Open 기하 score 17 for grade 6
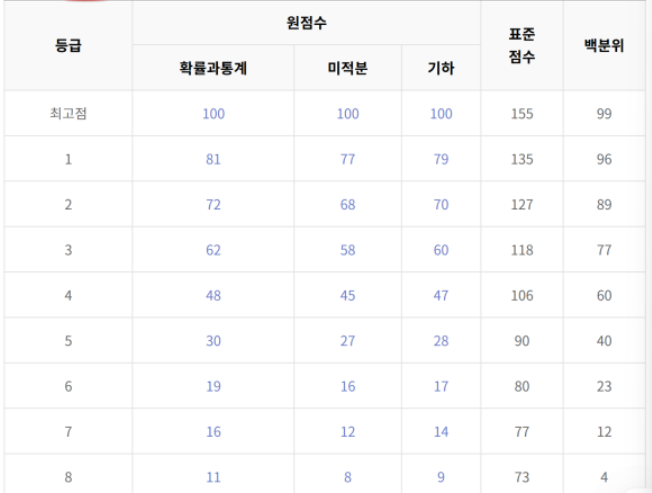 [441, 386]
